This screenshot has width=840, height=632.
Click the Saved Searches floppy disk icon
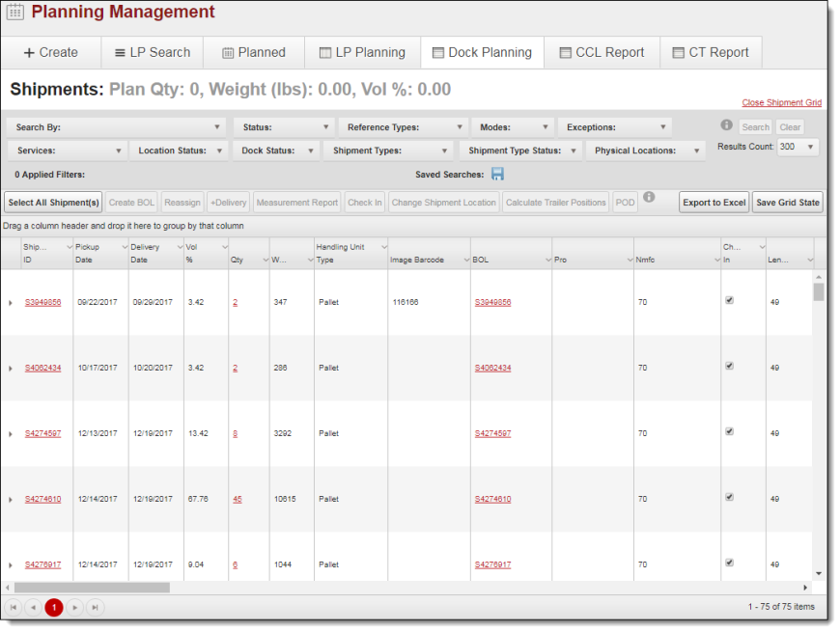coord(497,175)
